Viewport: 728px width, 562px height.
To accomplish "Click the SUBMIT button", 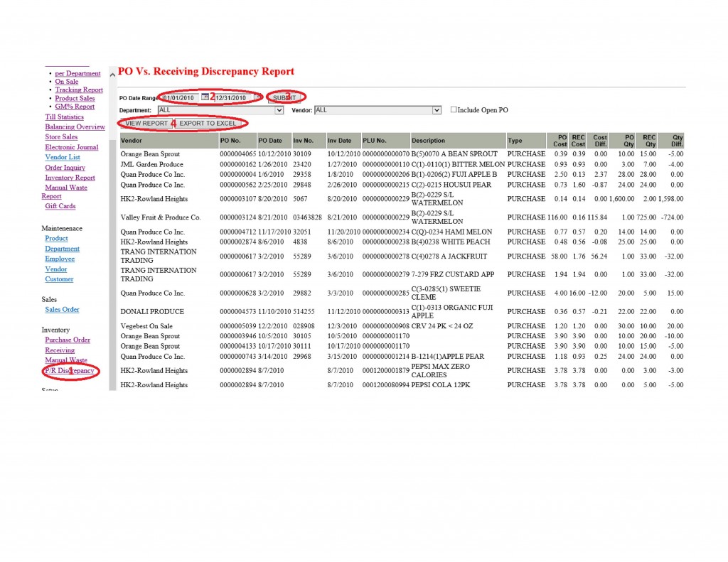I will [284, 97].
